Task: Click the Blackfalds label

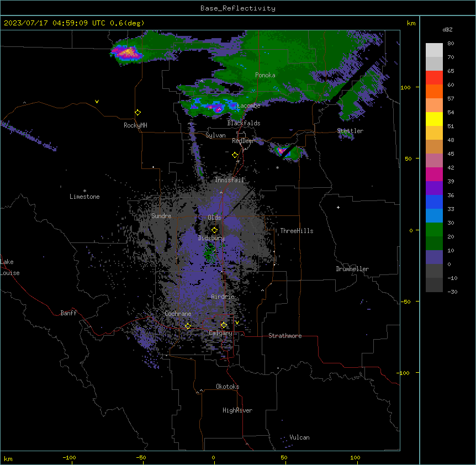Action: [244, 123]
